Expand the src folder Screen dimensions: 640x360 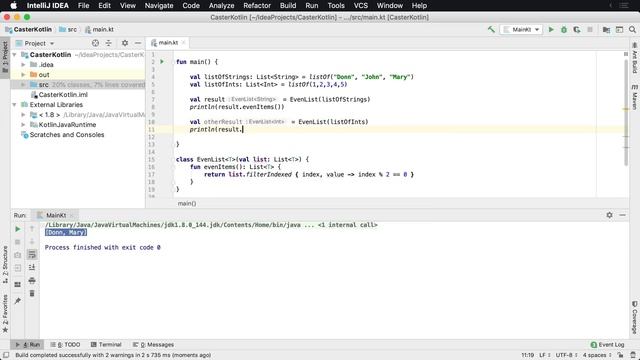(x=23, y=84)
